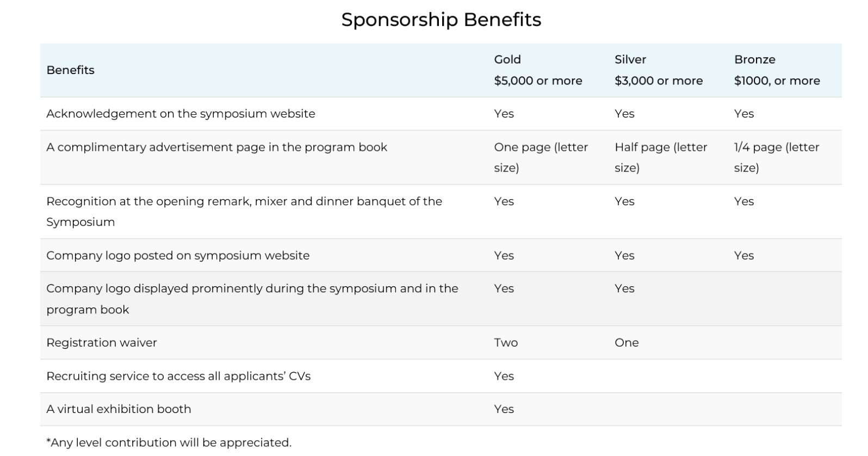The height and width of the screenshot is (456, 868).
Task: Click the Benefits column header
Action: pos(70,70)
